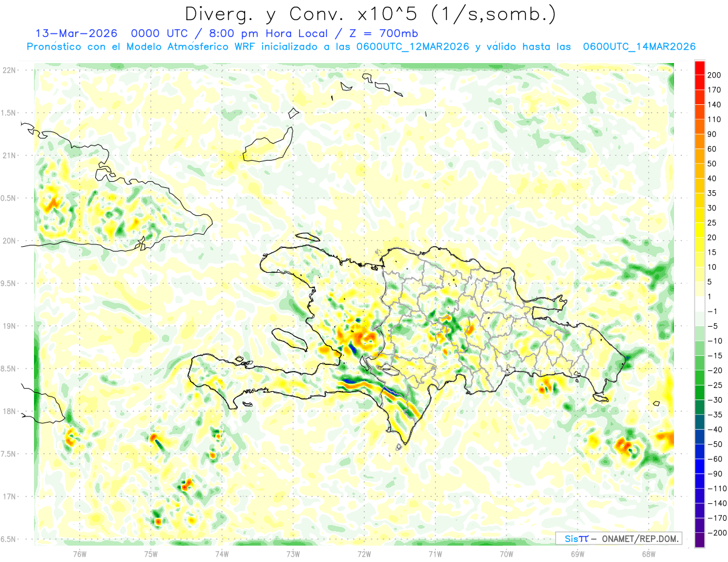This screenshot has width=728, height=562.
Task: Pick the red swatch above 200 on color bar
Action: click(699, 67)
